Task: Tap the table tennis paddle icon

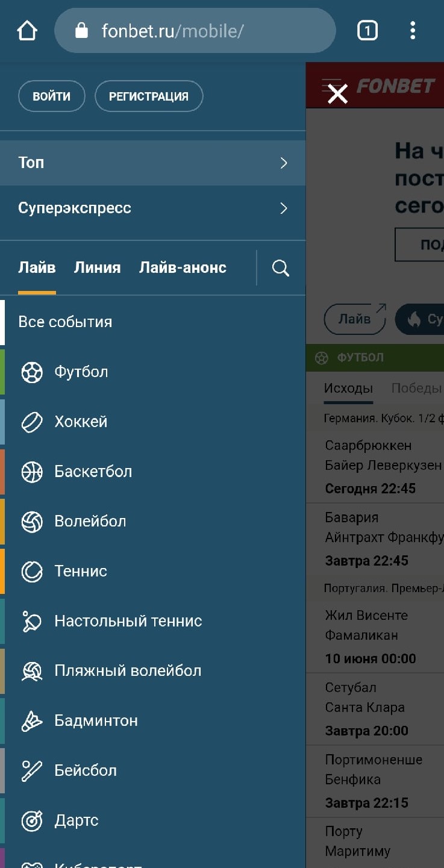Action: pos(32,621)
